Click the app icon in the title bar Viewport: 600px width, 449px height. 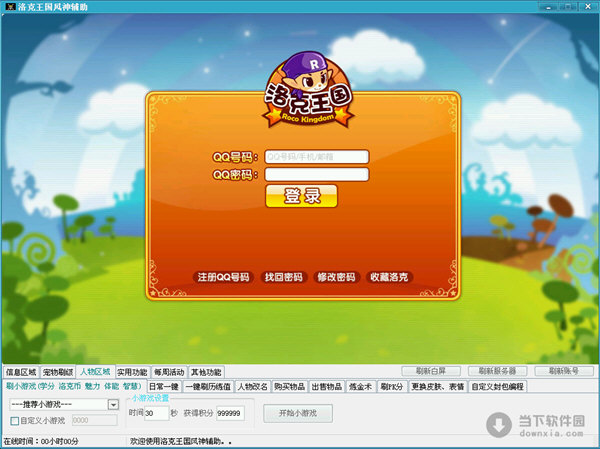pyautogui.click(x=9, y=6)
